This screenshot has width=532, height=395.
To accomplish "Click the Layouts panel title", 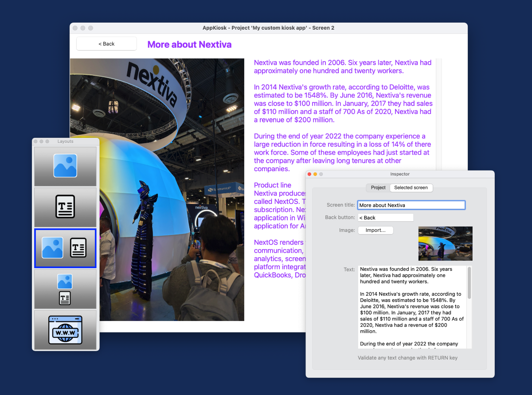I will pyautogui.click(x=66, y=141).
